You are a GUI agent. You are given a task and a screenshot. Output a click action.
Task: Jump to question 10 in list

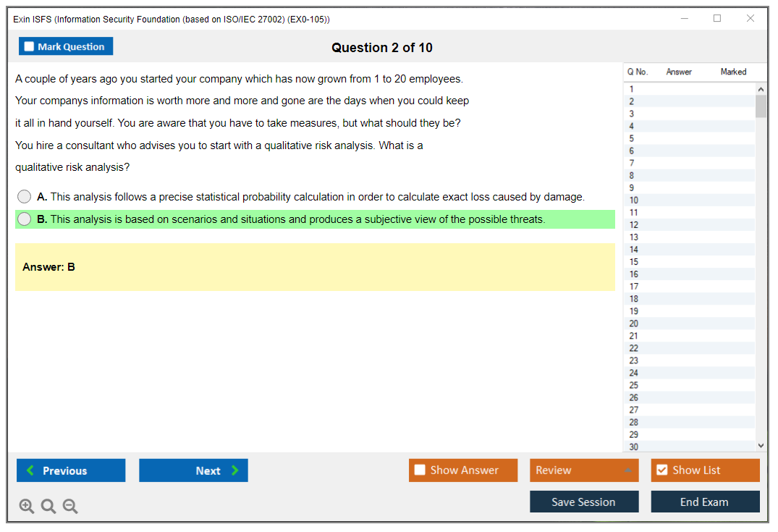[634, 200]
